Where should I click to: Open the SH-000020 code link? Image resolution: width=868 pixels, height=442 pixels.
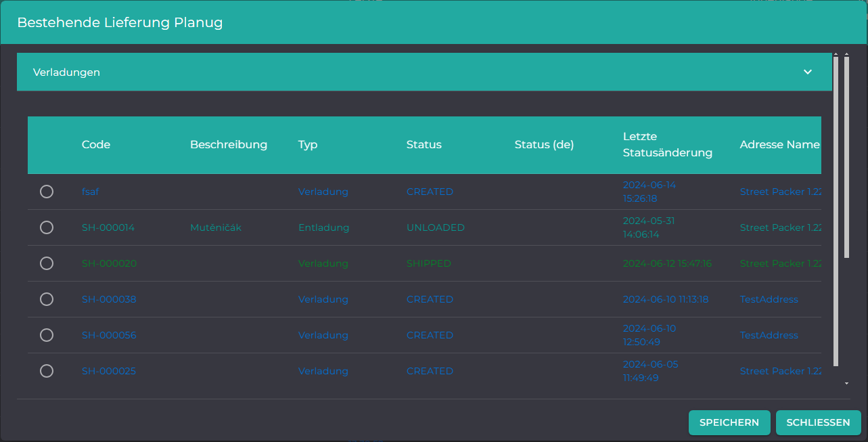(x=109, y=263)
